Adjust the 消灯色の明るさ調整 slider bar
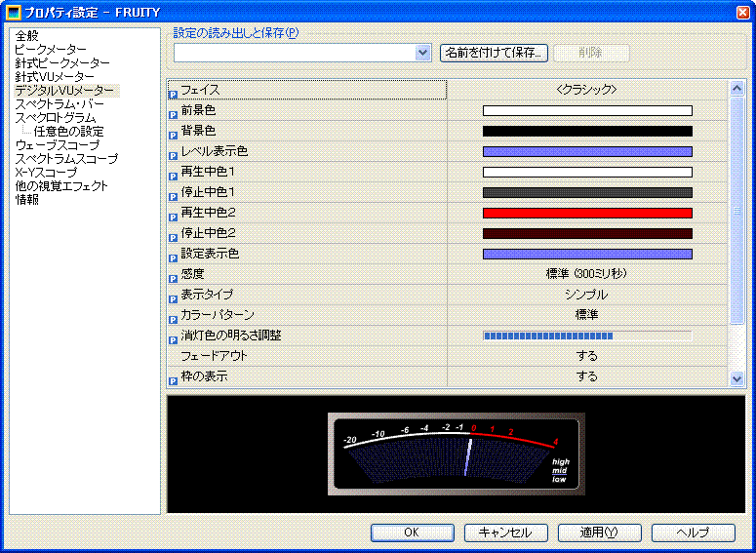 coord(587,336)
